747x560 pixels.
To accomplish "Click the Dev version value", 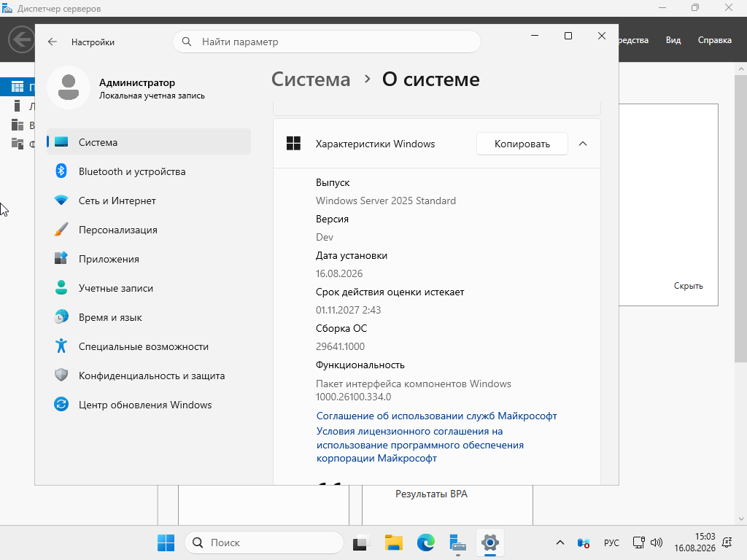I will 325,237.
